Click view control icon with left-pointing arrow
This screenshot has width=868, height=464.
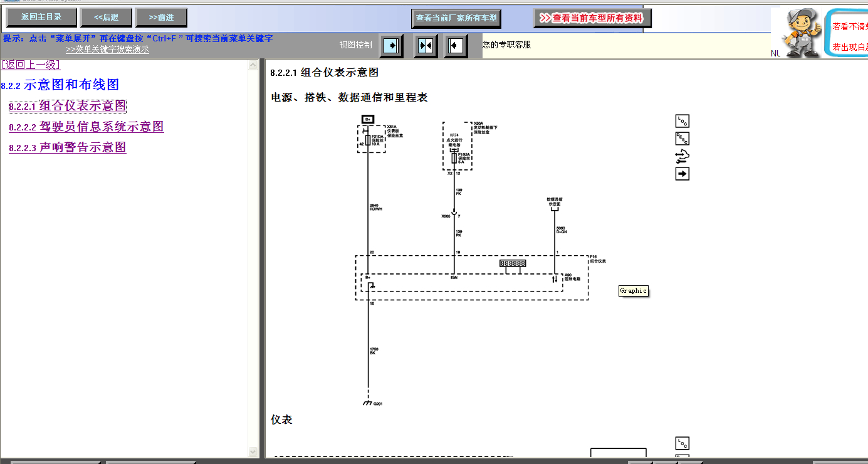point(456,46)
